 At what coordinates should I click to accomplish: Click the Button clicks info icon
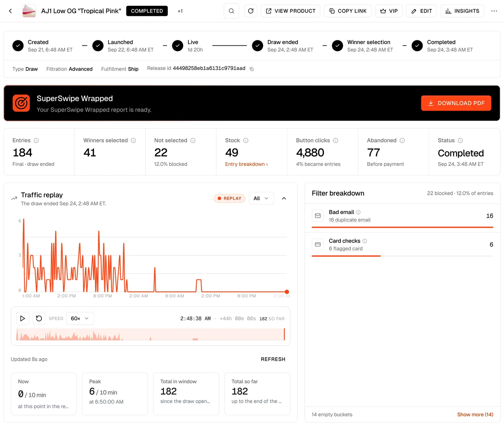(336, 140)
